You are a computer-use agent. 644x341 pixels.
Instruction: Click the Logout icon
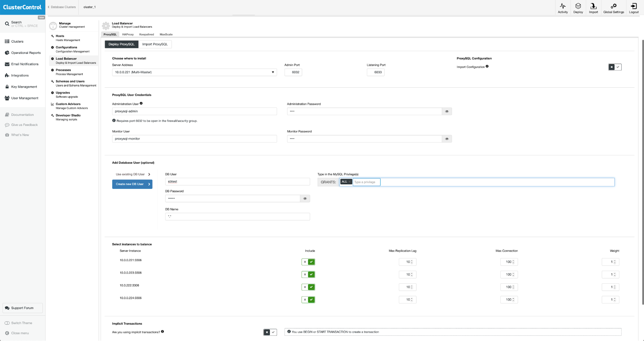pos(634,6)
